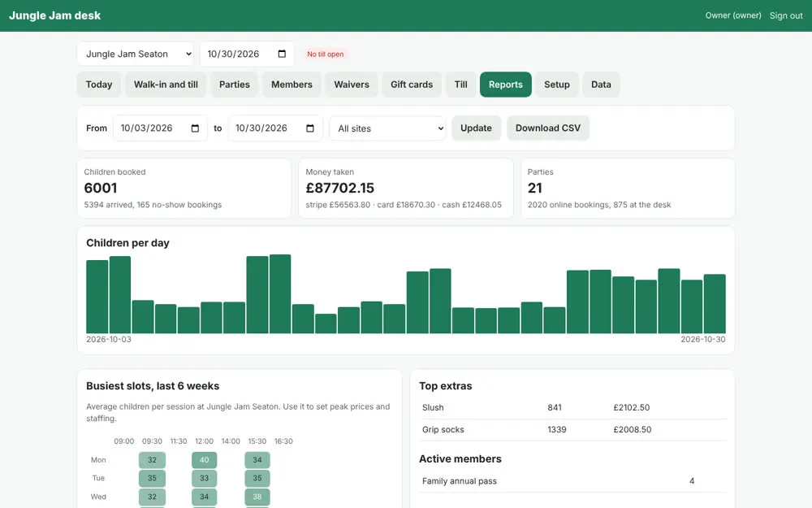Image resolution: width=812 pixels, height=508 pixels.
Task: Open the Waivers tab
Action: pyautogui.click(x=352, y=85)
